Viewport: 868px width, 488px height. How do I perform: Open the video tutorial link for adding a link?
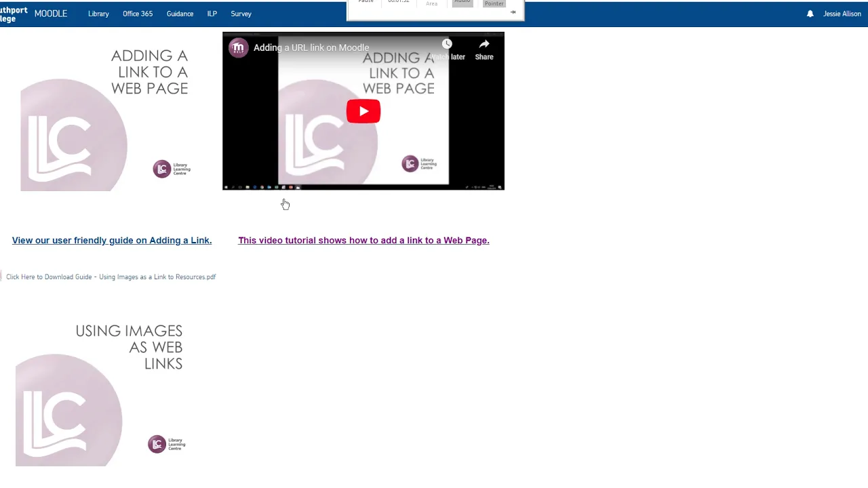coord(363,240)
